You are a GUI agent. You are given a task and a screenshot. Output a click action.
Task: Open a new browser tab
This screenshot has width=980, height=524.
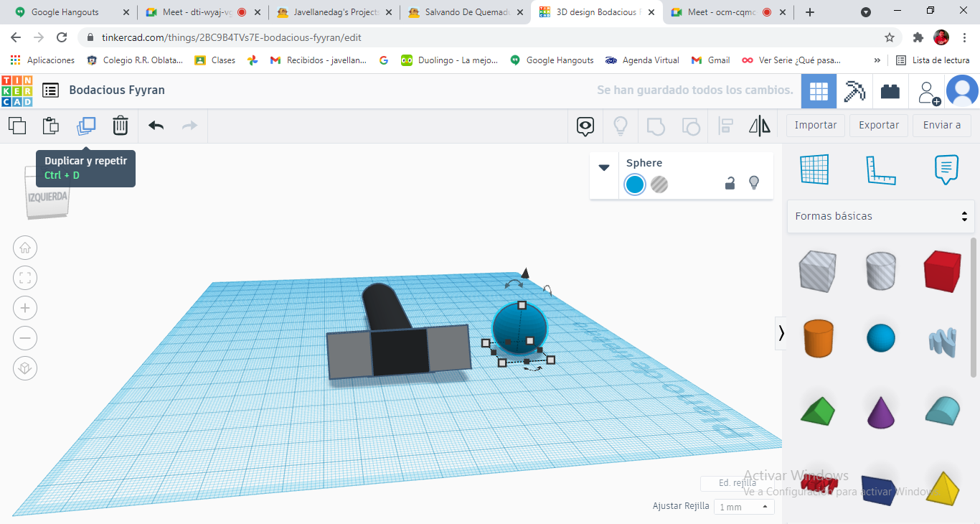810,12
